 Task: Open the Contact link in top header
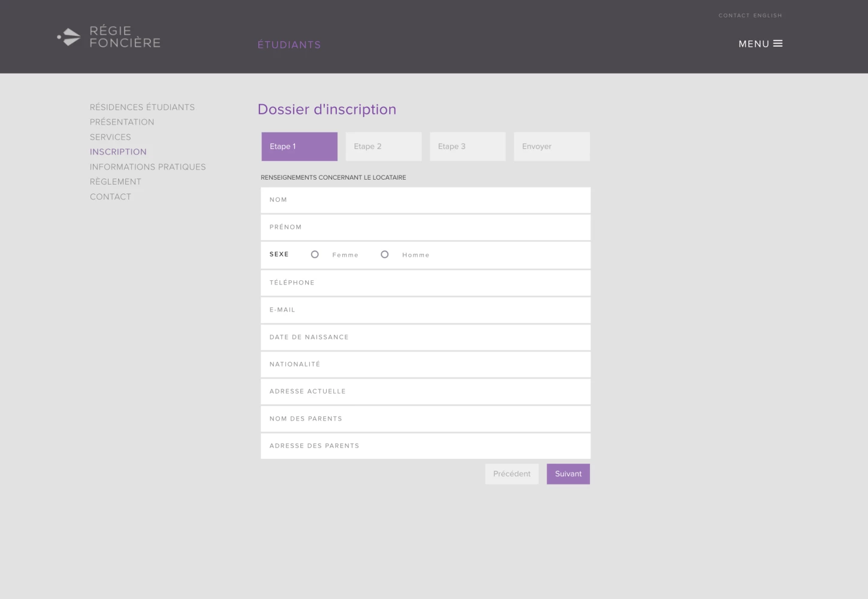734,16
